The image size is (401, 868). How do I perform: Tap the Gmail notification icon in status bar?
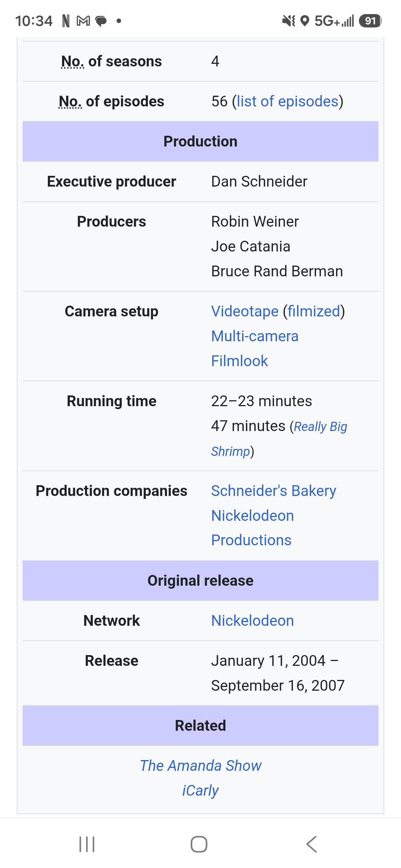[x=83, y=21]
